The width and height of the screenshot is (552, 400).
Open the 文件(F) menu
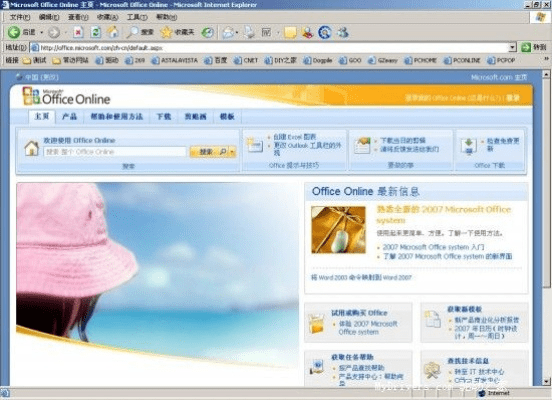pyautogui.click(x=20, y=17)
